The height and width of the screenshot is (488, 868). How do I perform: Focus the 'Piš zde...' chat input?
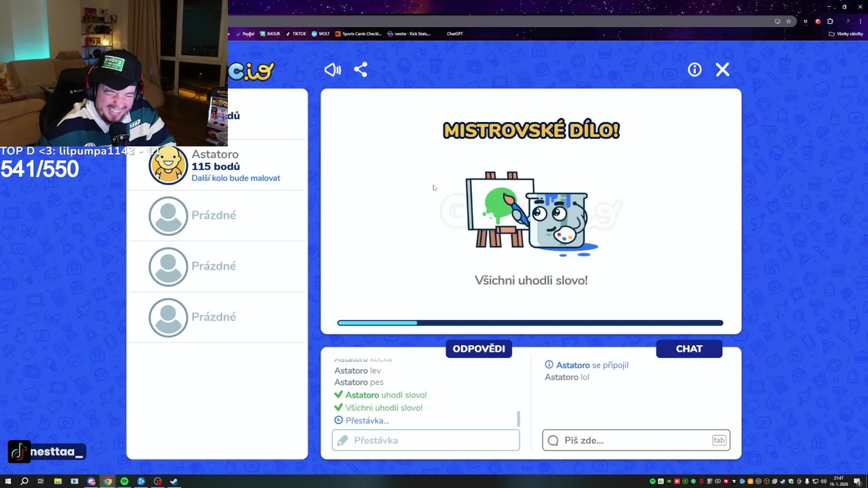636,440
